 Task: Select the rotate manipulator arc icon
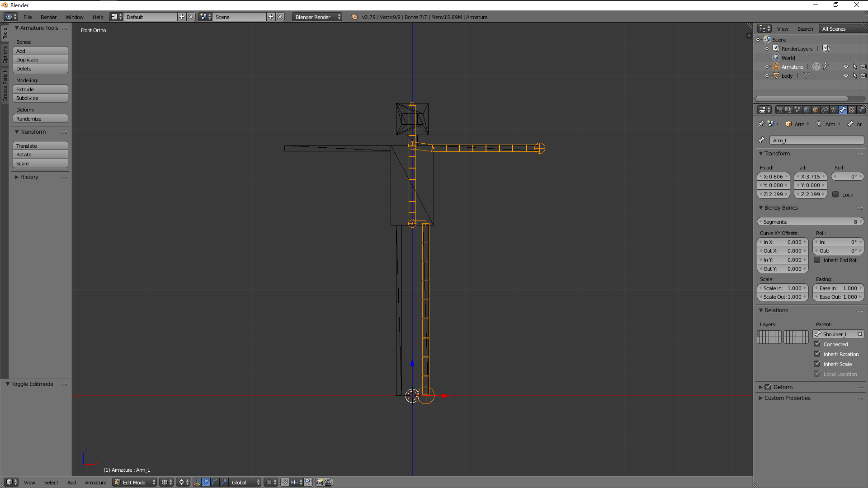215,482
